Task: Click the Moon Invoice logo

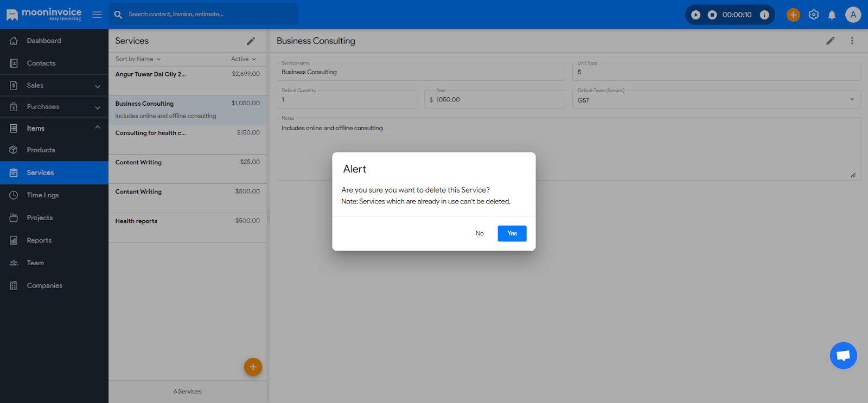Action: click(x=44, y=14)
